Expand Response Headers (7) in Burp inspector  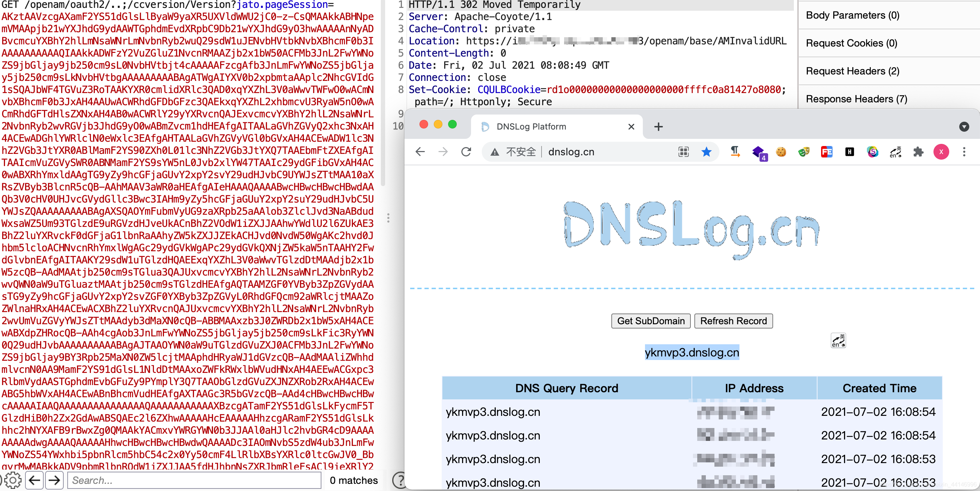click(x=889, y=99)
